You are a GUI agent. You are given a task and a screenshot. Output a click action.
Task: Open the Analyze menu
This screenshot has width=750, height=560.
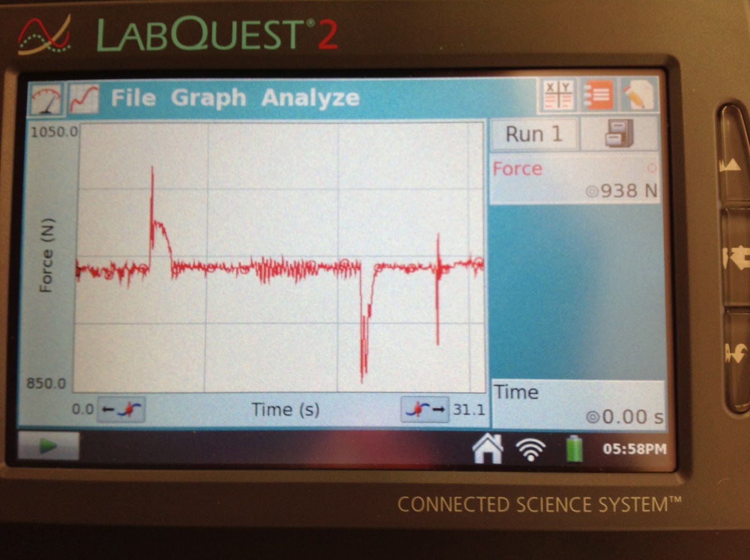(x=310, y=98)
